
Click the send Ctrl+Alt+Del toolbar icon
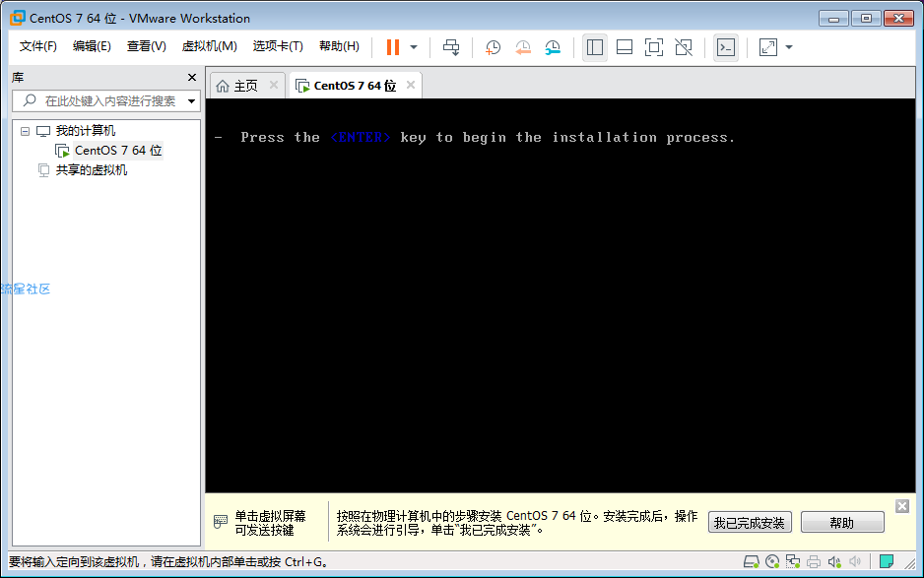pos(451,47)
